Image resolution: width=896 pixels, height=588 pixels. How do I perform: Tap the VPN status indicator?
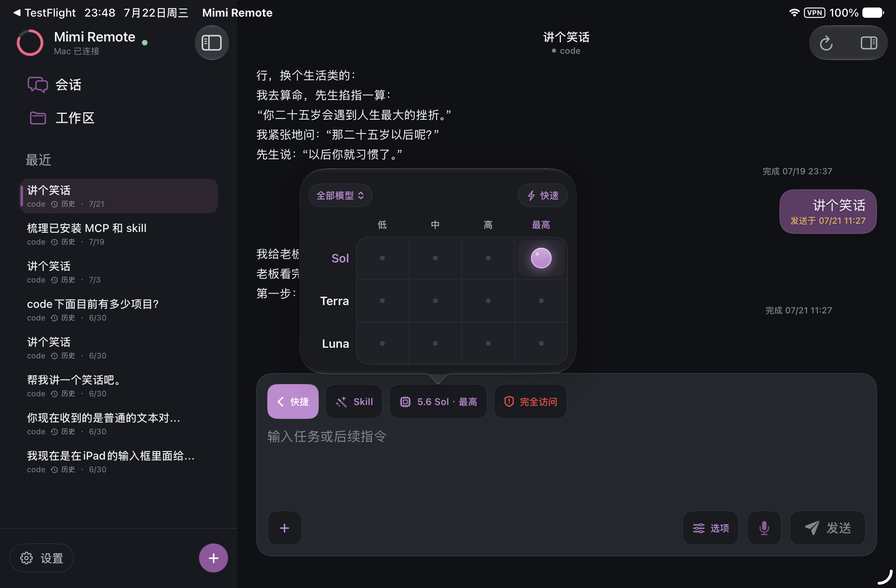[x=815, y=13]
